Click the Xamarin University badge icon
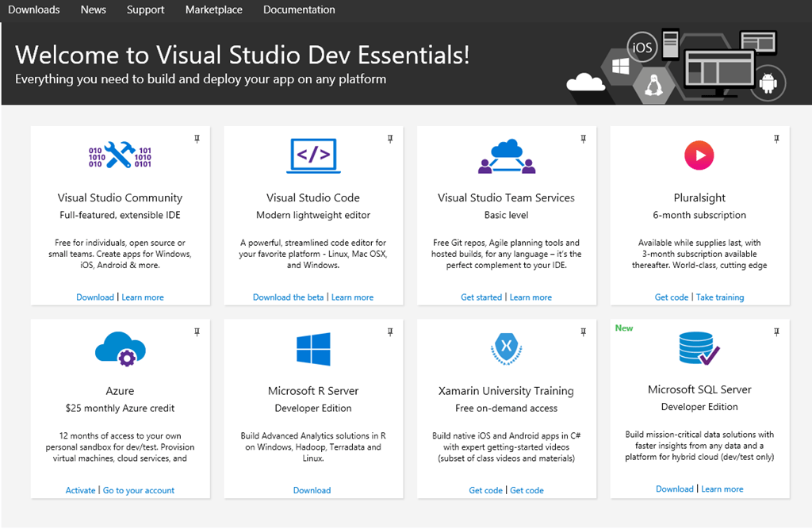This screenshot has width=812, height=529. tap(507, 349)
